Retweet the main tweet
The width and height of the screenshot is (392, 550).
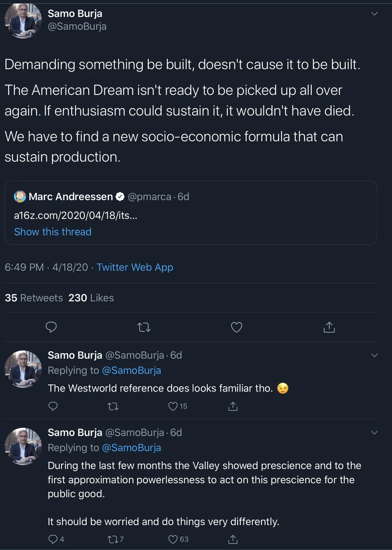[144, 327]
